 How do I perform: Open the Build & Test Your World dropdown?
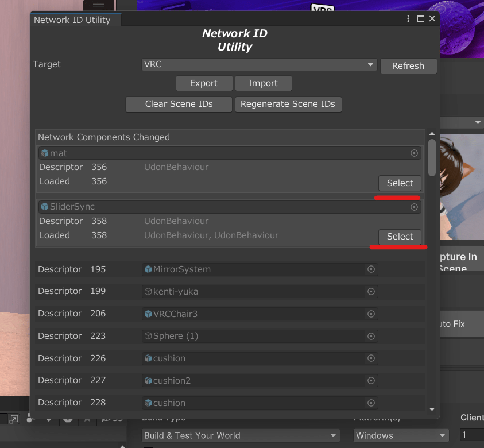pos(241,435)
